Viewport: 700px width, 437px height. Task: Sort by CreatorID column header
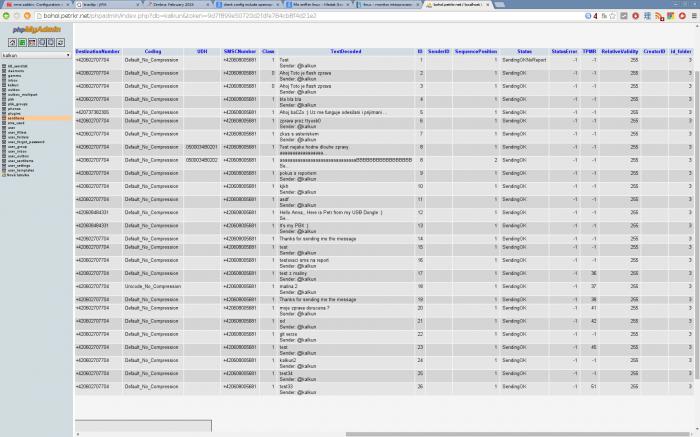point(654,52)
